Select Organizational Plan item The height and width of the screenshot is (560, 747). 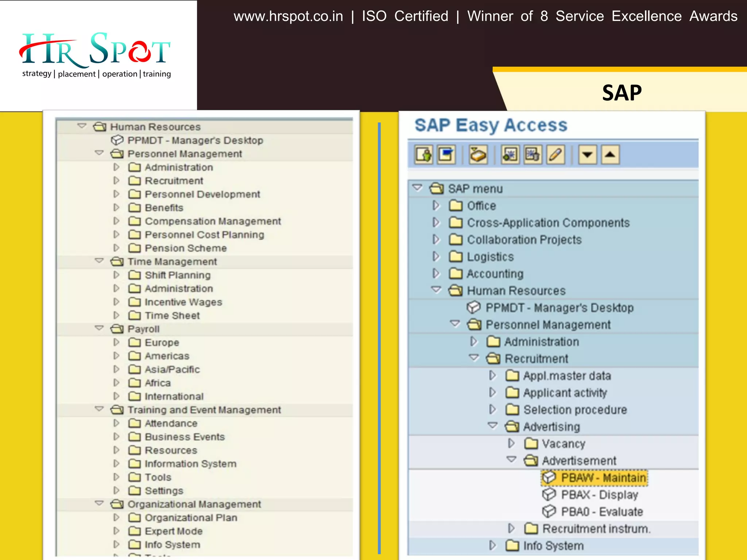click(191, 518)
